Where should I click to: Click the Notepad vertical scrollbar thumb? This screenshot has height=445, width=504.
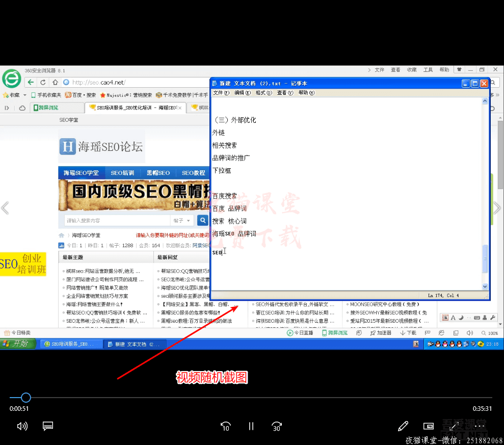[485, 259]
